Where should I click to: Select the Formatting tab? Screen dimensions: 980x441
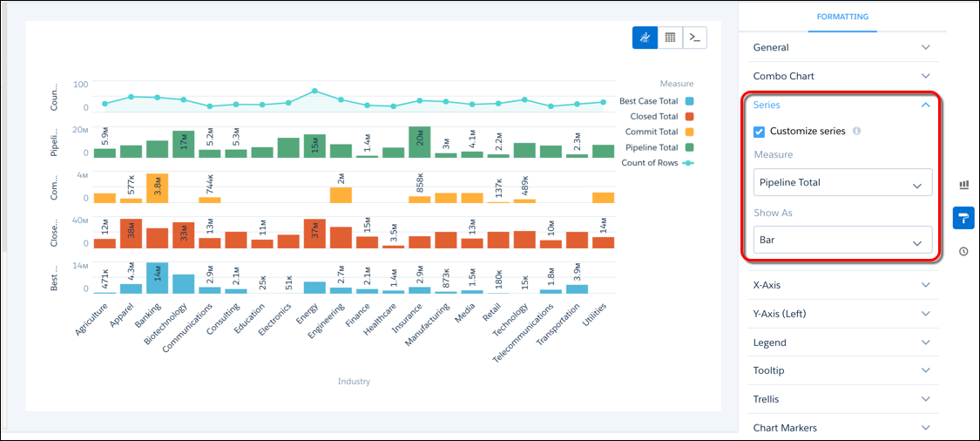(841, 17)
